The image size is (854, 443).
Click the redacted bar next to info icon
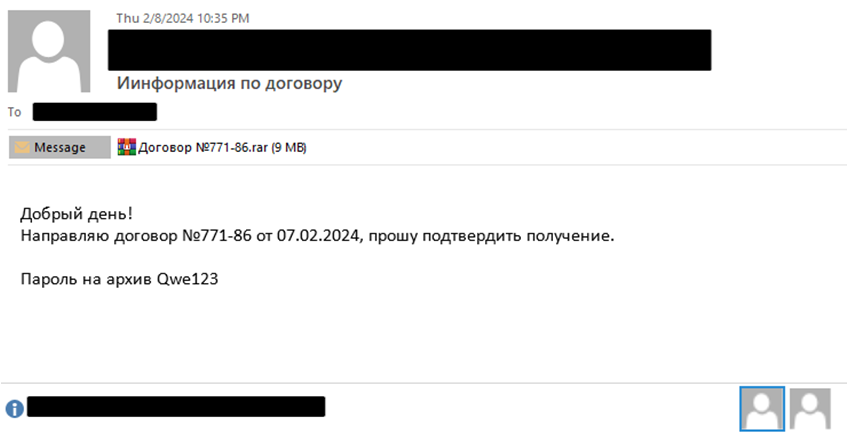[x=176, y=407]
